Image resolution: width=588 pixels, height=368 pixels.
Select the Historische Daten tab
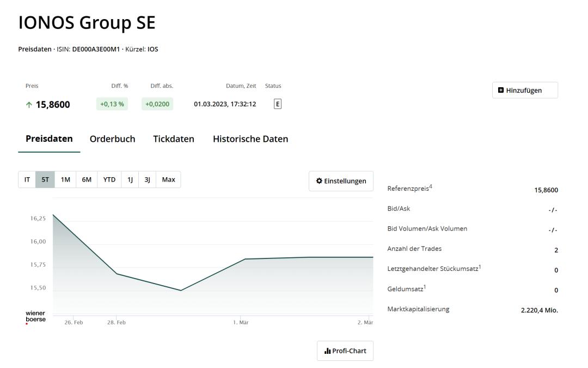(x=250, y=139)
